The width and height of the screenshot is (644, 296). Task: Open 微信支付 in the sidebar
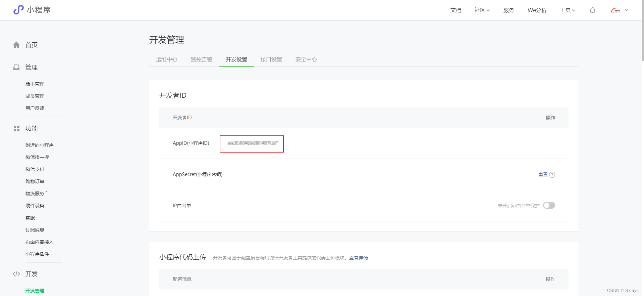coord(35,169)
